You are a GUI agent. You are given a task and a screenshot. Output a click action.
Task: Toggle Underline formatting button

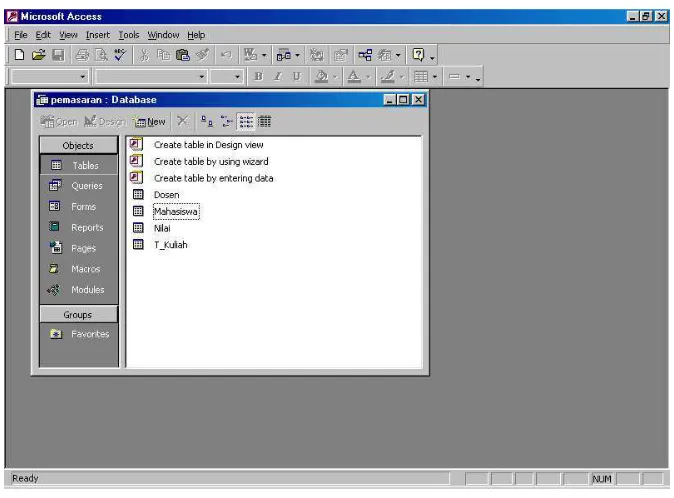[297, 76]
